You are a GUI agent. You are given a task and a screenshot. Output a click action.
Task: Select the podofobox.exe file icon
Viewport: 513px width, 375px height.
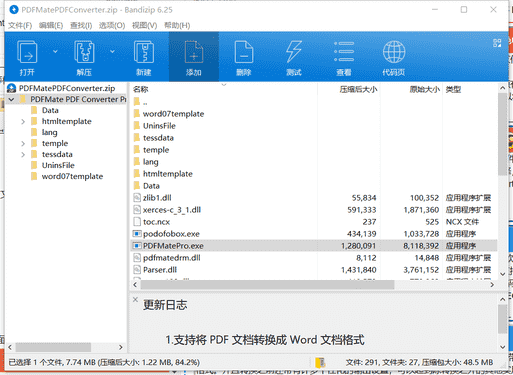[137, 234]
